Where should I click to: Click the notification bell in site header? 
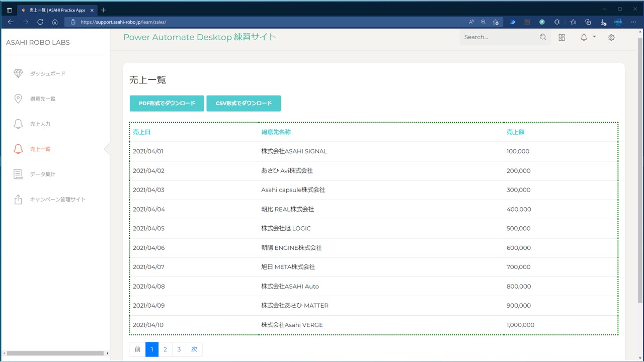[x=584, y=37]
